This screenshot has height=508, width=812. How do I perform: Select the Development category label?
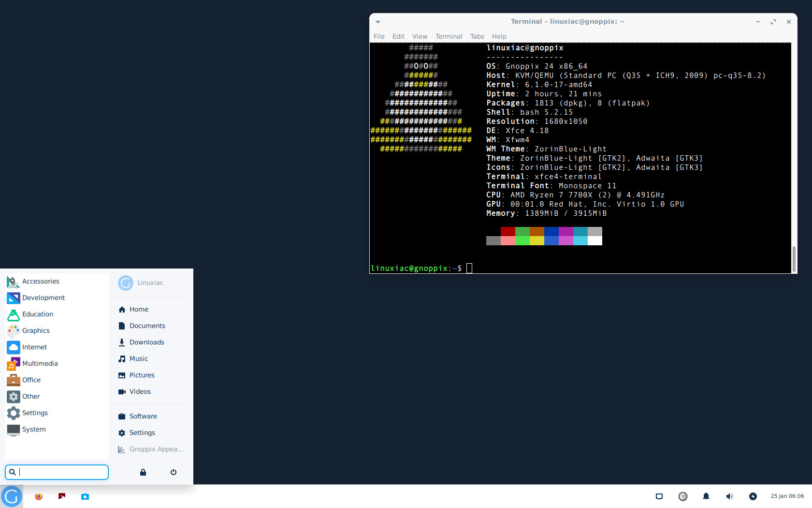pos(43,298)
